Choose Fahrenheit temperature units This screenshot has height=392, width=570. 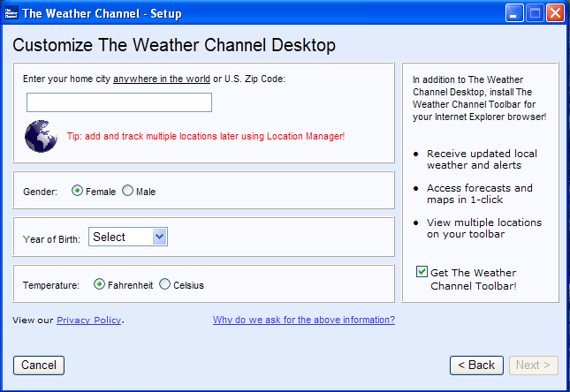click(x=99, y=284)
